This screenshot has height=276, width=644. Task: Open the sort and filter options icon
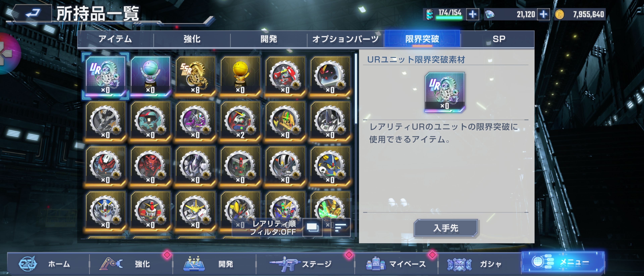pyautogui.click(x=340, y=227)
